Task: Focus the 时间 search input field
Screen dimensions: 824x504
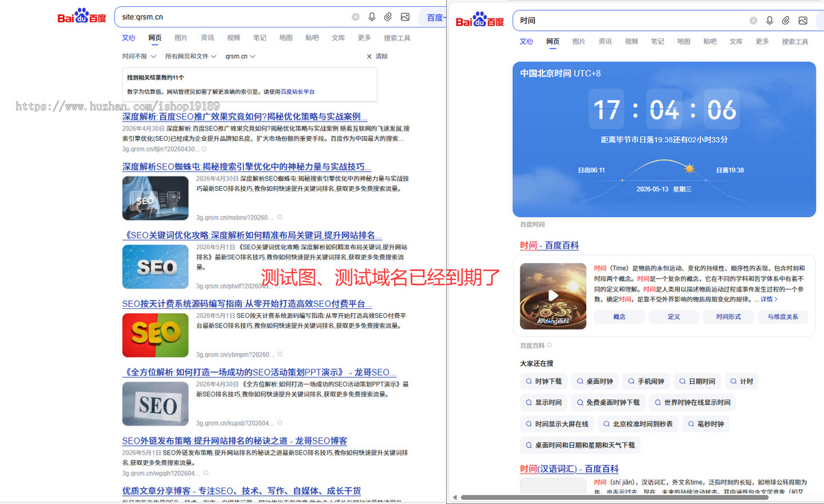Action: click(x=630, y=21)
